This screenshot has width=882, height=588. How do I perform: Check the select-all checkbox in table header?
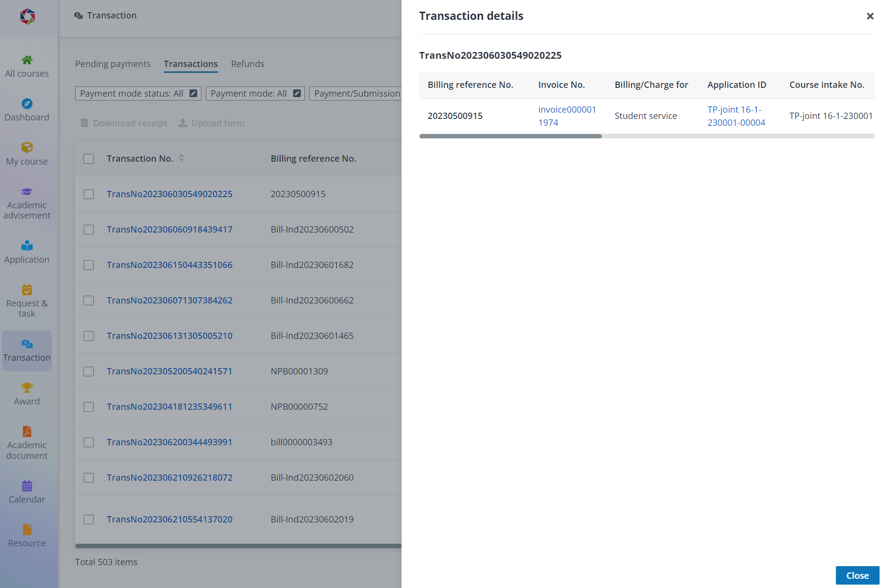pos(88,158)
